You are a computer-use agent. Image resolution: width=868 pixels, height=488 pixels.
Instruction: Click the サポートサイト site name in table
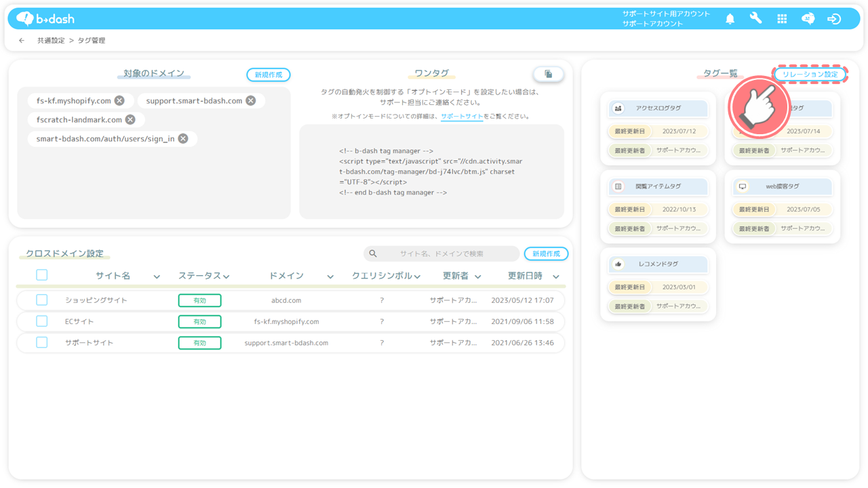pos(90,343)
